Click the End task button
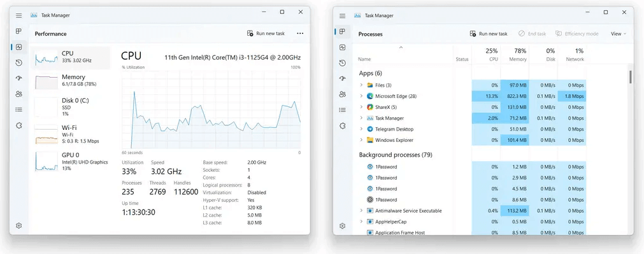The height and width of the screenshot is (254, 644). point(533,34)
